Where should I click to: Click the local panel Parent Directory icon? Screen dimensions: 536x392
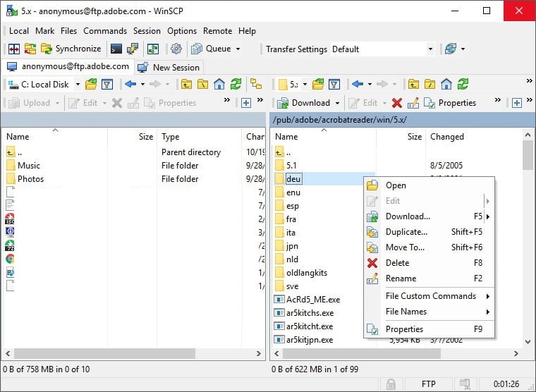tap(186, 84)
